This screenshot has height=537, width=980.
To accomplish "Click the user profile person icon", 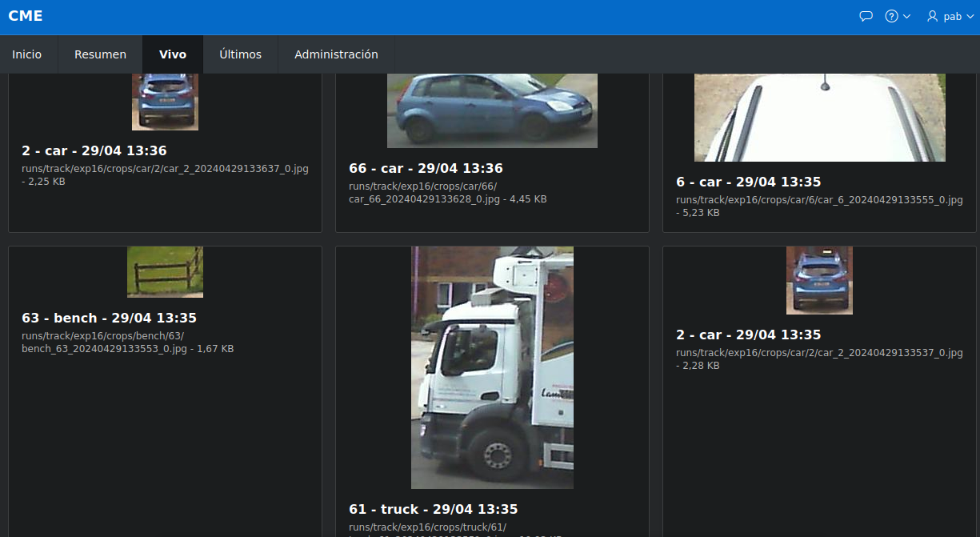I will 932,16.
